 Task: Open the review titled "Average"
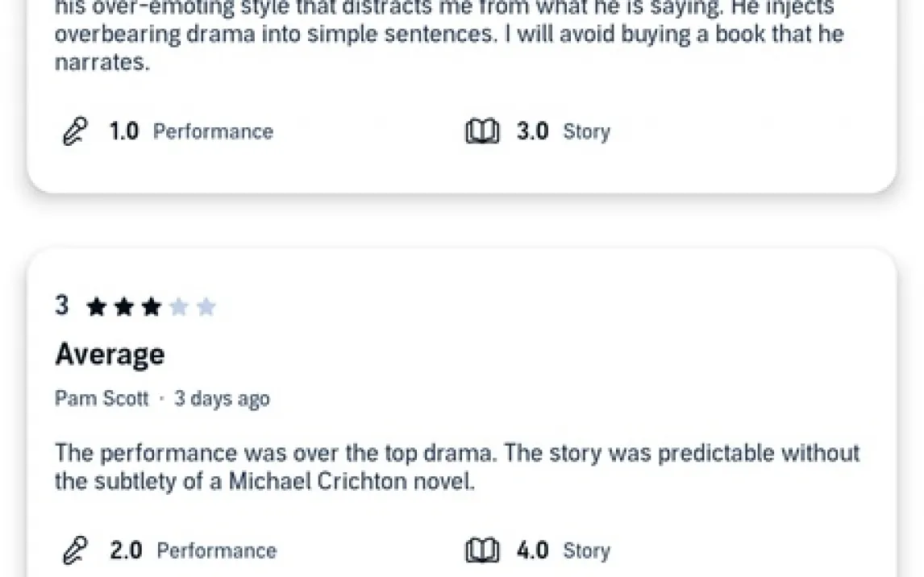point(110,355)
